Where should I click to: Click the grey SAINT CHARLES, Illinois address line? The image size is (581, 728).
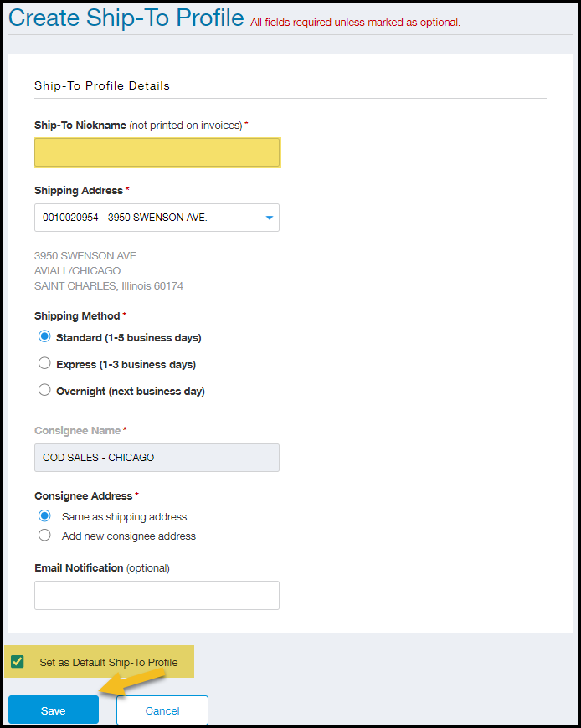pyautogui.click(x=109, y=285)
